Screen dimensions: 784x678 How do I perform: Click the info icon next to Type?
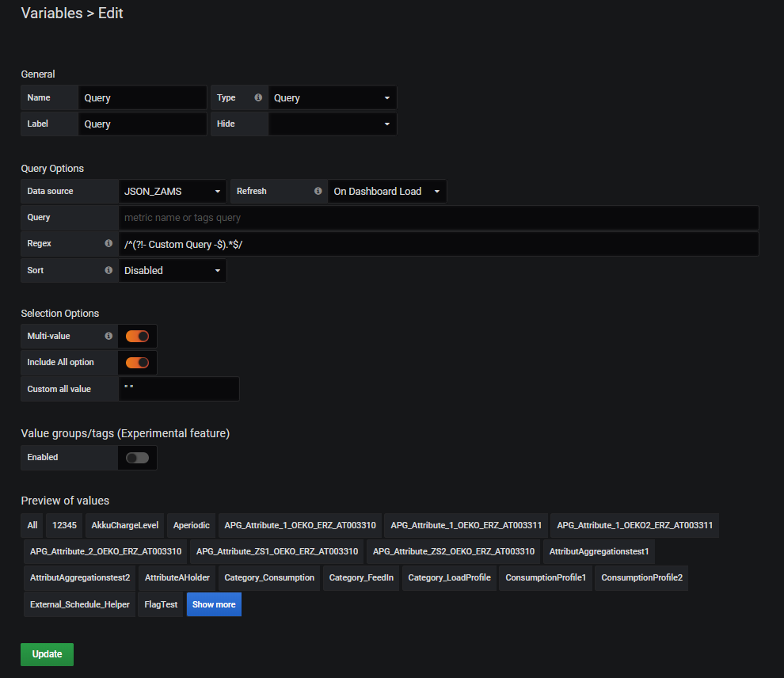(x=258, y=98)
